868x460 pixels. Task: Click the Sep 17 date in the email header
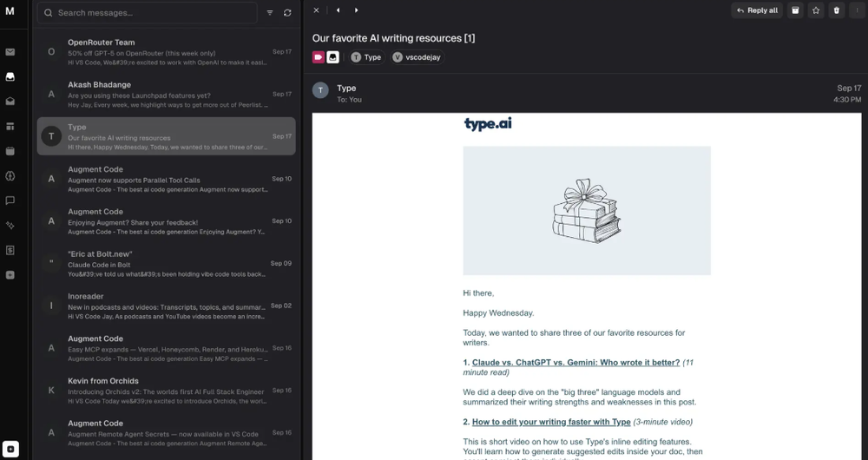(849, 88)
